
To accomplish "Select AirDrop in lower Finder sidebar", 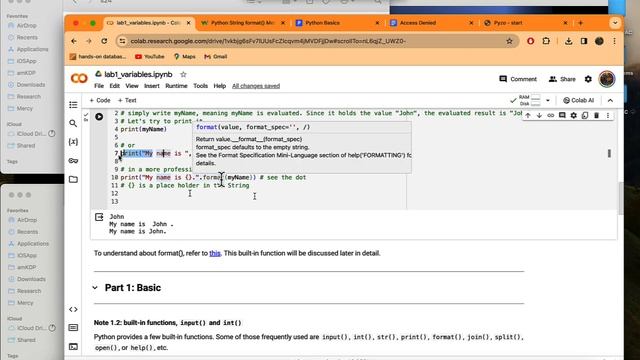I will coord(27,220).
